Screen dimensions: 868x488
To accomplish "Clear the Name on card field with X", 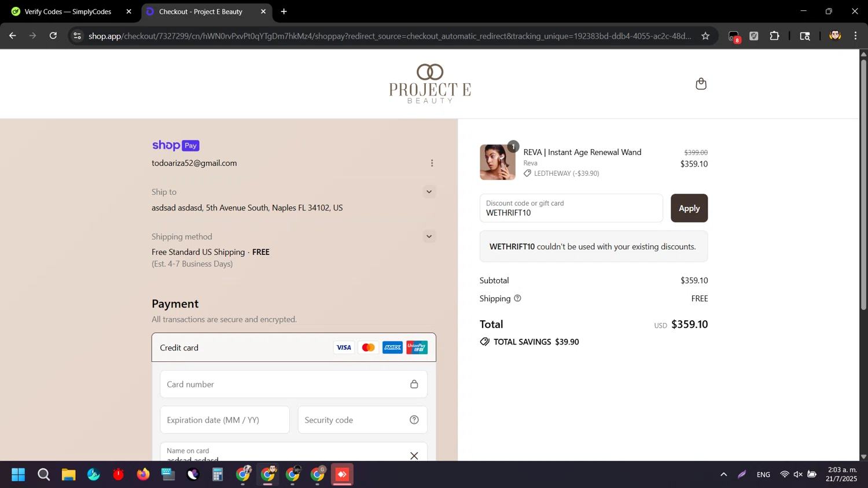I will pos(414,456).
